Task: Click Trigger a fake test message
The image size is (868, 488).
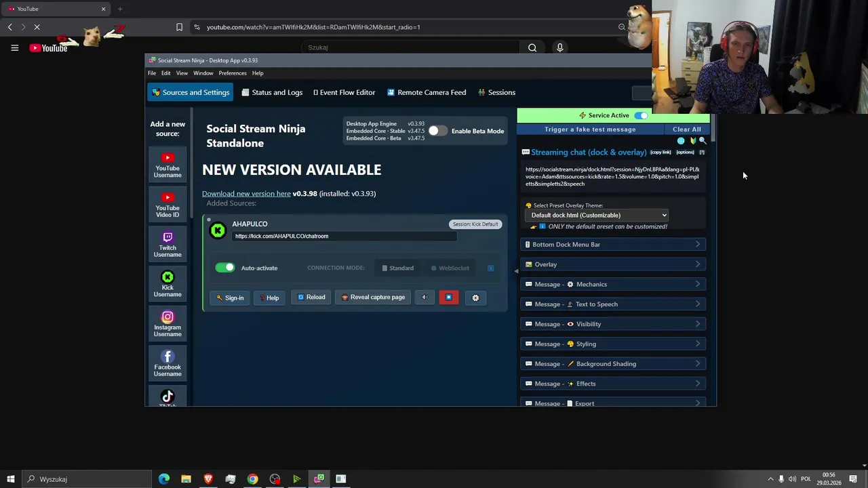Action: point(590,129)
